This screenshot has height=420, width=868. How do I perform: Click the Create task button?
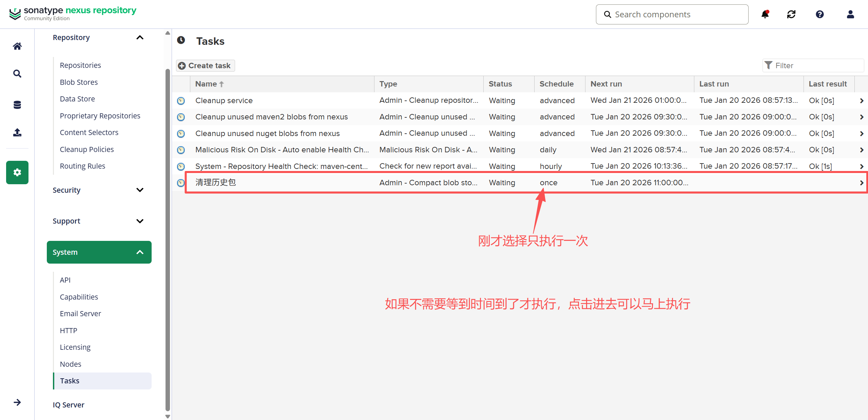point(205,65)
